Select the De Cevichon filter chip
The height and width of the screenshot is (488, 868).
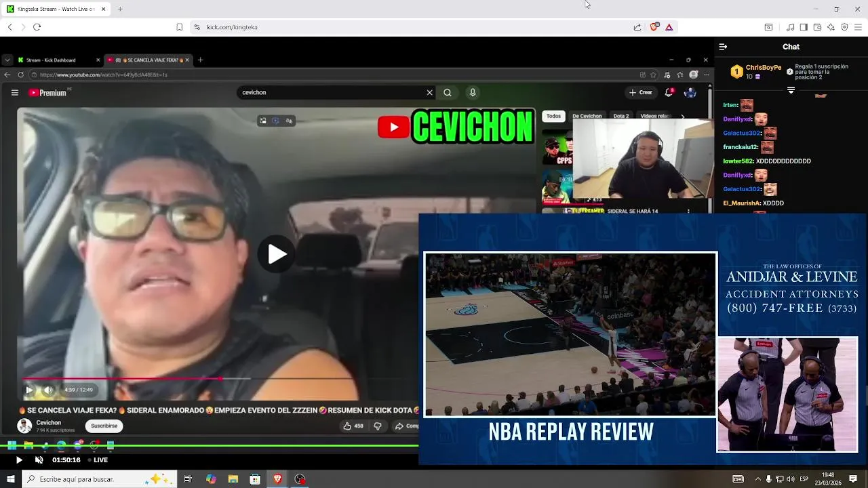click(x=587, y=116)
